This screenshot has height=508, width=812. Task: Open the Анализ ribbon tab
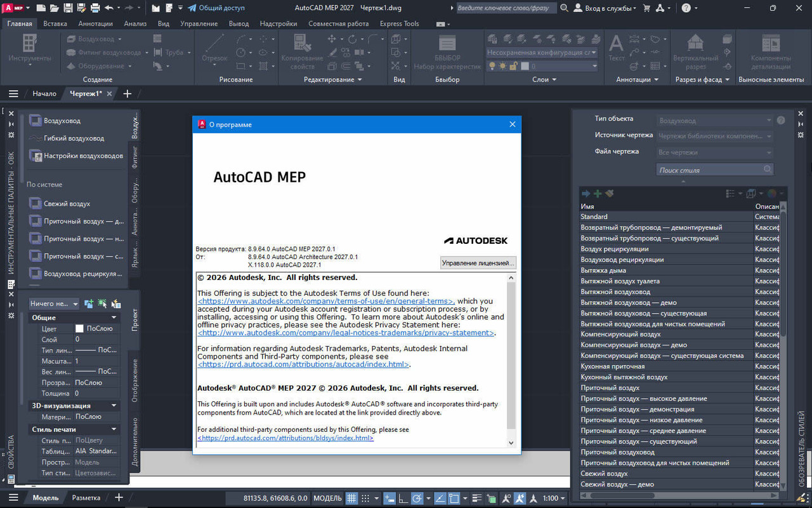point(135,23)
